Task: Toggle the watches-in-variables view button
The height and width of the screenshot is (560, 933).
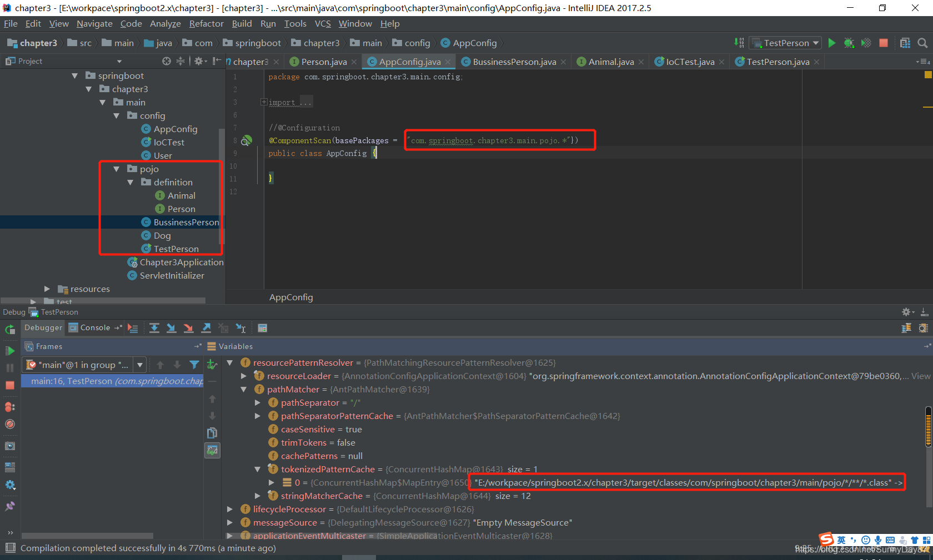Action: 212,450
